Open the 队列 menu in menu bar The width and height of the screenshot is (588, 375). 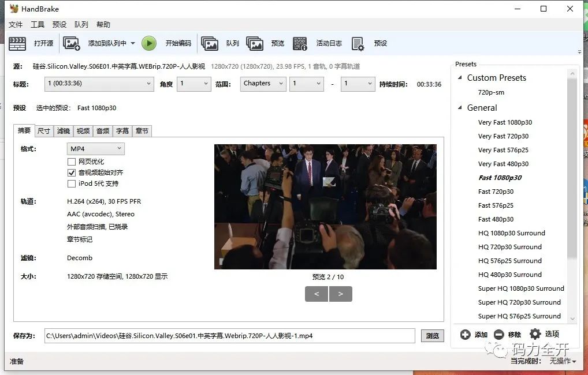[81, 24]
